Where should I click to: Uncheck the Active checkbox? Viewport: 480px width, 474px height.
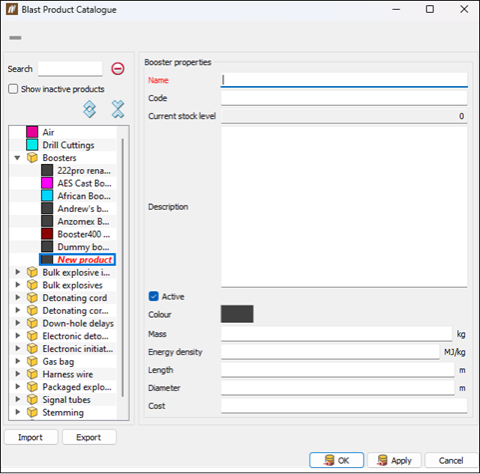[x=154, y=296]
